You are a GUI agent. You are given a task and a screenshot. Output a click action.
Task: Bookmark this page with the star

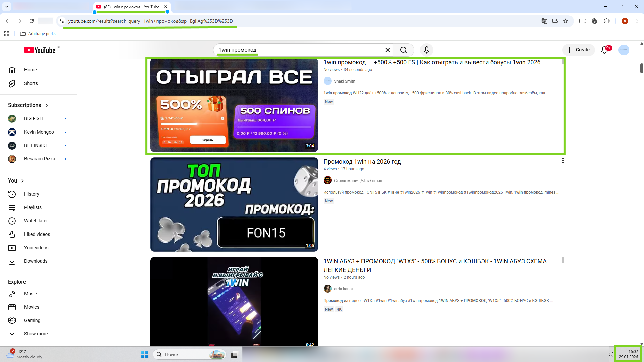click(x=566, y=21)
